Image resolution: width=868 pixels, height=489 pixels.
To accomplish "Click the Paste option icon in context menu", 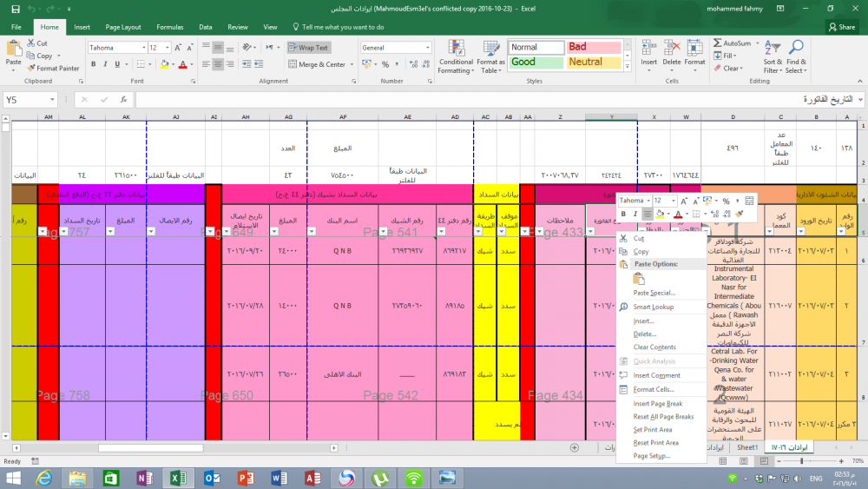I will (639, 279).
